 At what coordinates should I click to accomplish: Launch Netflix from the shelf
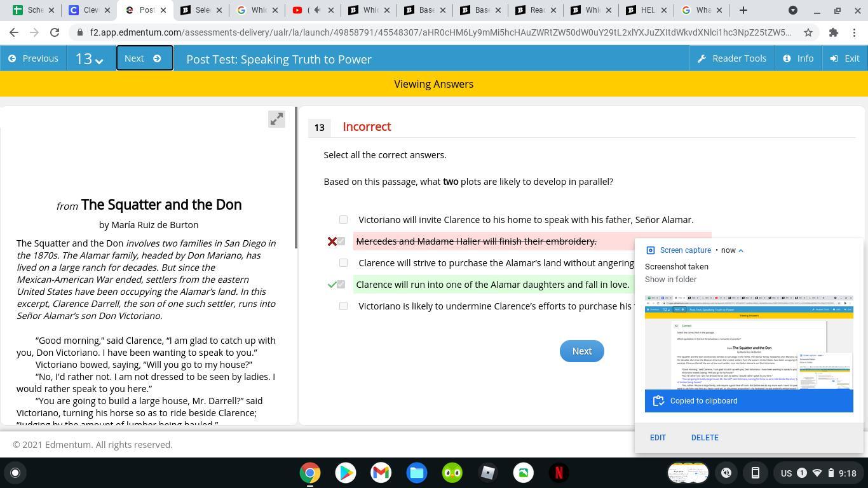pos(559,473)
